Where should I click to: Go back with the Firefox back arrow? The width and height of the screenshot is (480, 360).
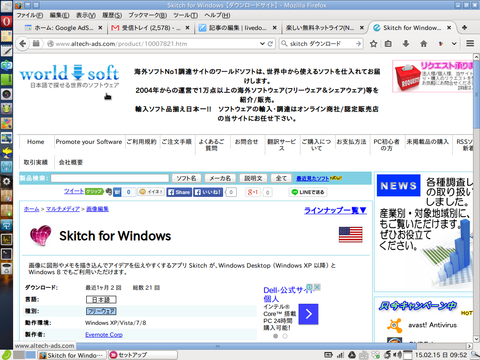(22, 44)
